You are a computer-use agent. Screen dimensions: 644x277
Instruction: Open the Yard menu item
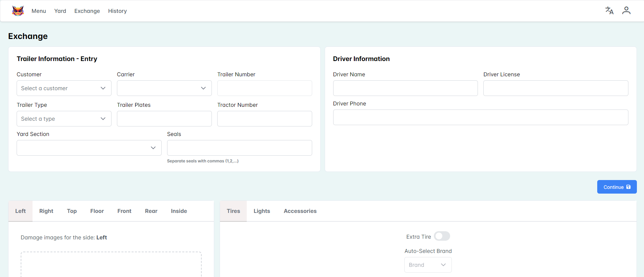60,11
